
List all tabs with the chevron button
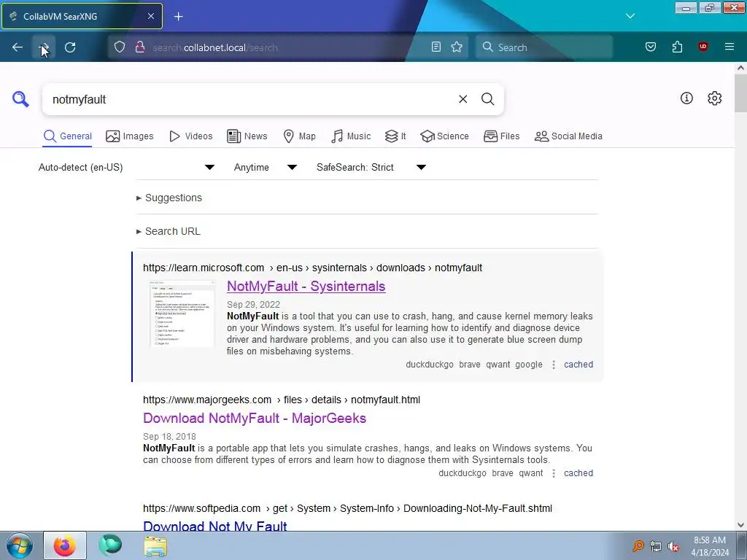pos(630,16)
